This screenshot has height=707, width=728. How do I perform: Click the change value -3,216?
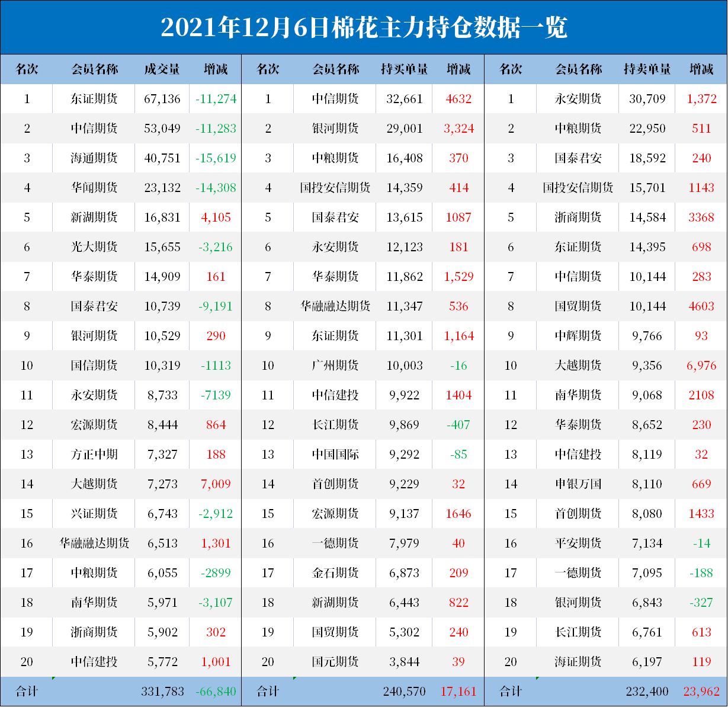coord(216,247)
